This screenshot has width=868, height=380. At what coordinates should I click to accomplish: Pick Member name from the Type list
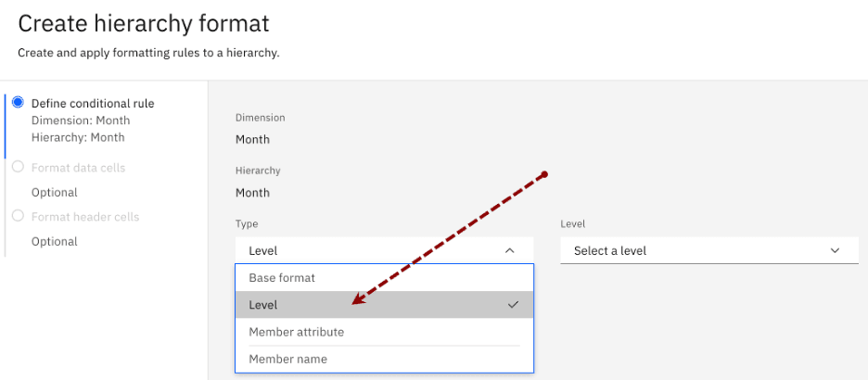(x=287, y=359)
